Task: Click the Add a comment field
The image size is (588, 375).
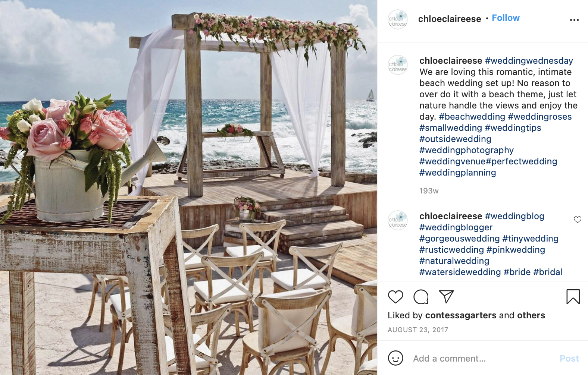Action: pyautogui.click(x=483, y=358)
